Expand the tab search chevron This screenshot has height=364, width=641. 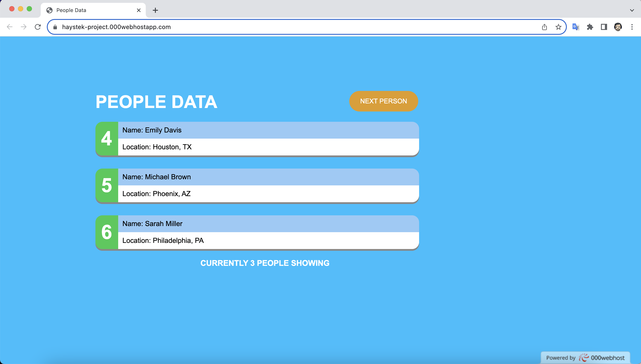pyautogui.click(x=632, y=10)
